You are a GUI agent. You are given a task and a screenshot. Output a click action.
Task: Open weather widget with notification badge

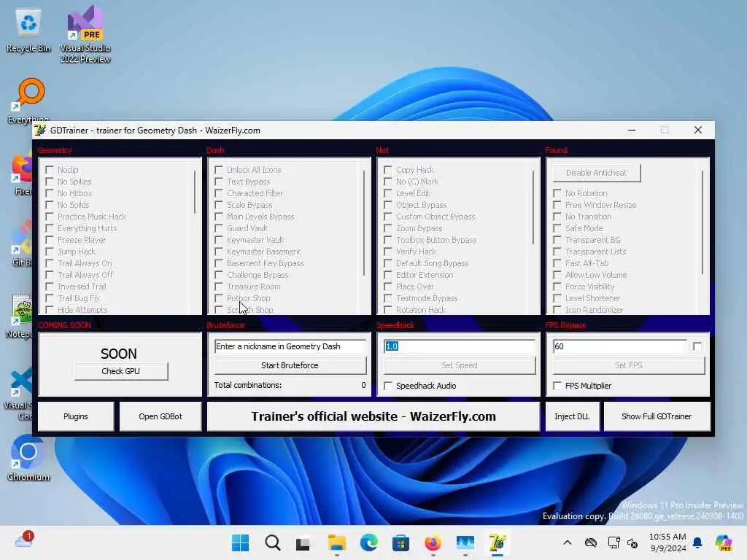coord(24,540)
